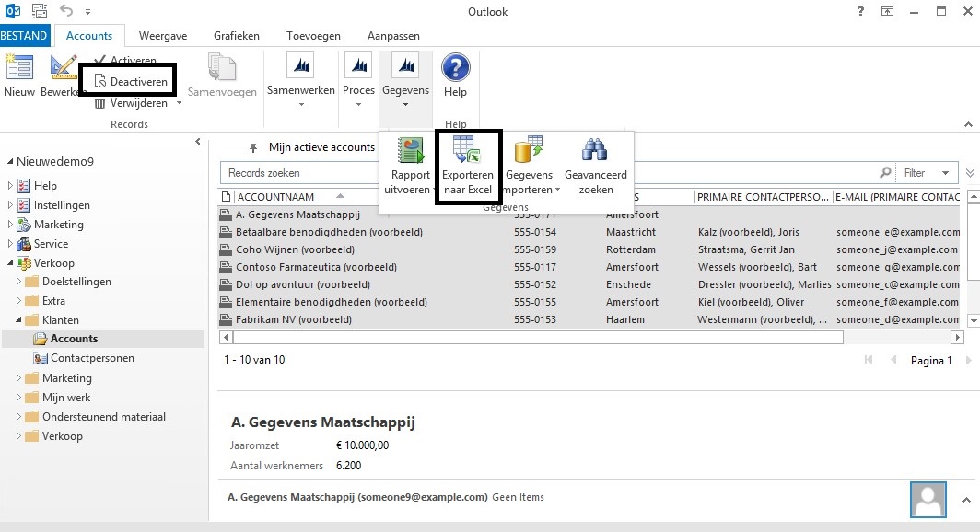
Task: Open the BESTAND menu
Action: [27, 36]
